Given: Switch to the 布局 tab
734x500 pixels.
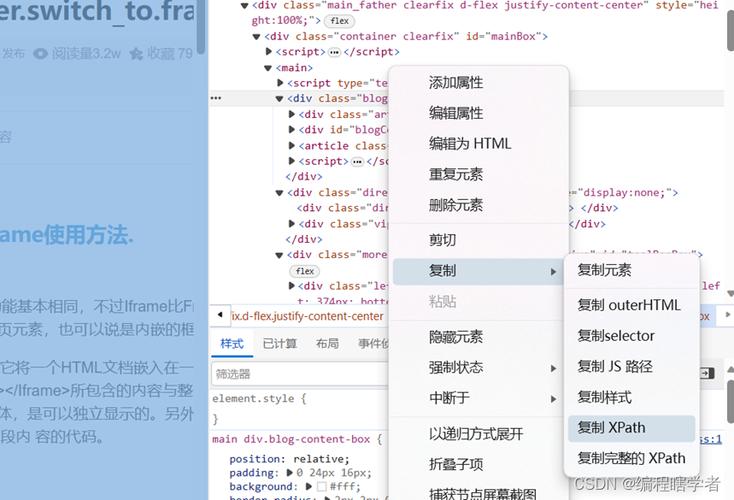Looking at the screenshot, I should tap(327, 344).
